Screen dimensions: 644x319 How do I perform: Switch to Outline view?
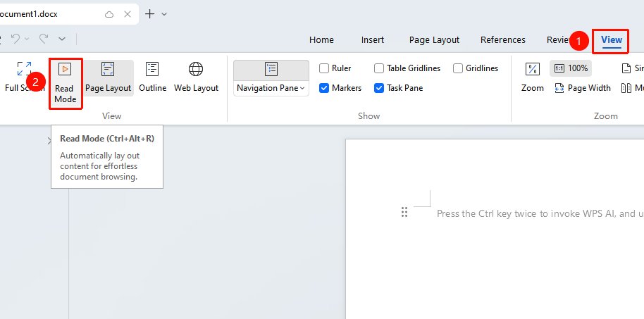click(152, 78)
